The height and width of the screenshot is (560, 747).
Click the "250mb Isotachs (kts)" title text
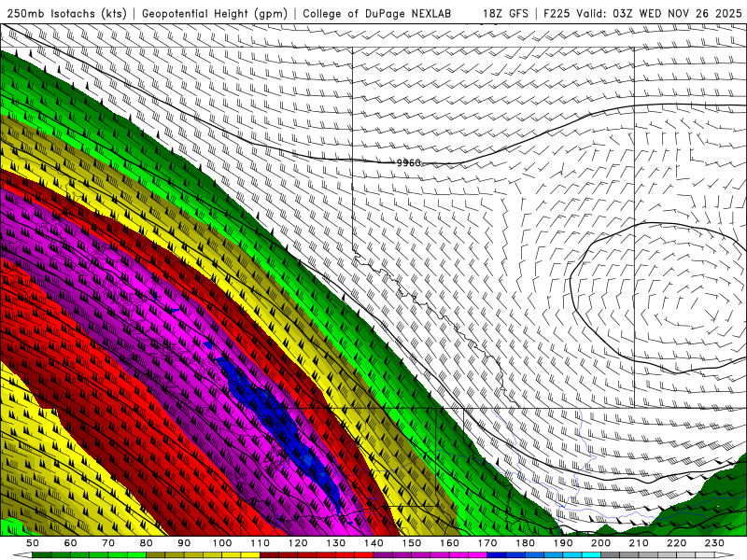click(x=66, y=14)
